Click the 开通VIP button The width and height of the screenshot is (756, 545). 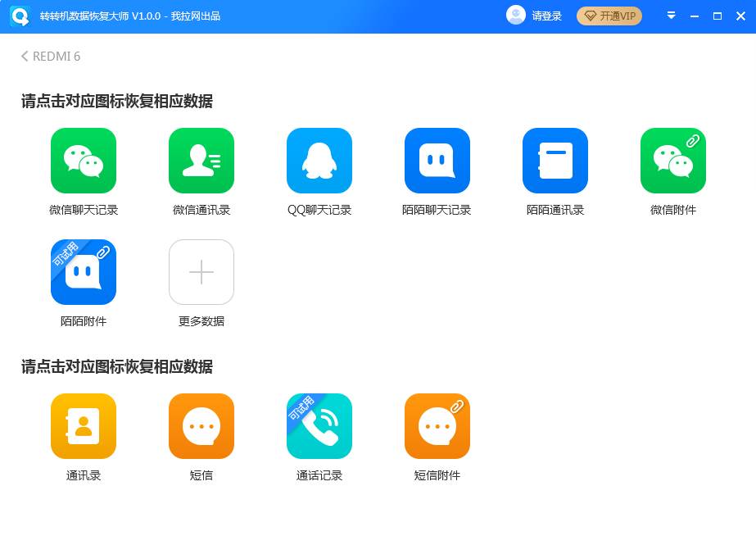tap(609, 16)
